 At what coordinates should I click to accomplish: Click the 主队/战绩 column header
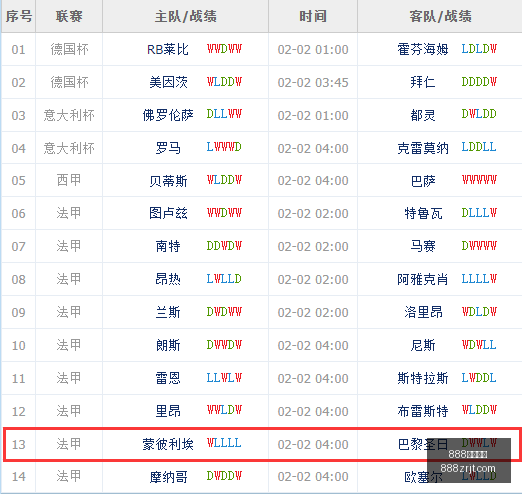185,16
